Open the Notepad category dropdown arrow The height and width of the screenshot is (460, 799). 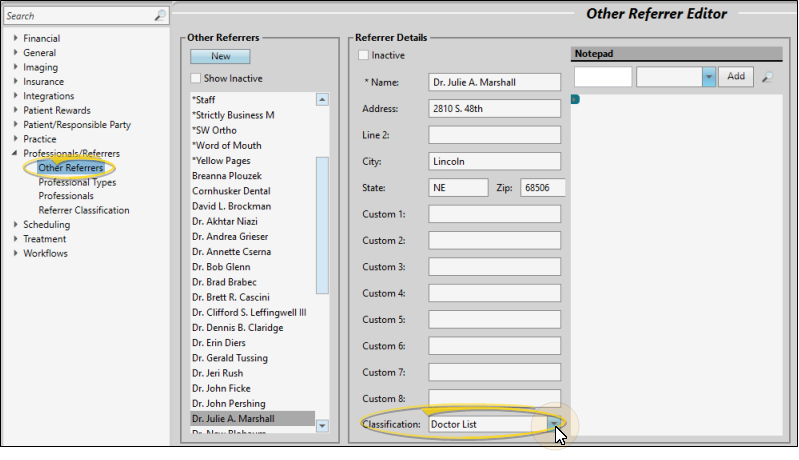pos(708,77)
